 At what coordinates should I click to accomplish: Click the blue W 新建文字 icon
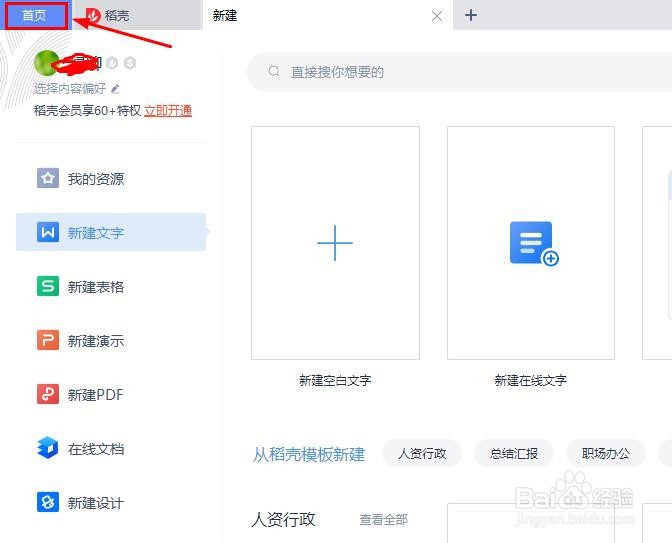coord(48,232)
